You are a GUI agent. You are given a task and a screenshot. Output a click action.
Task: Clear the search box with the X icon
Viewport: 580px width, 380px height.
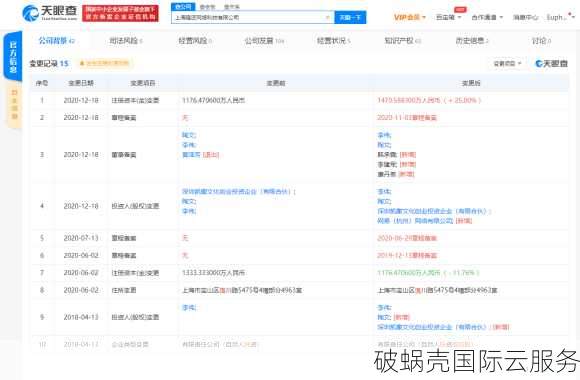click(x=328, y=17)
